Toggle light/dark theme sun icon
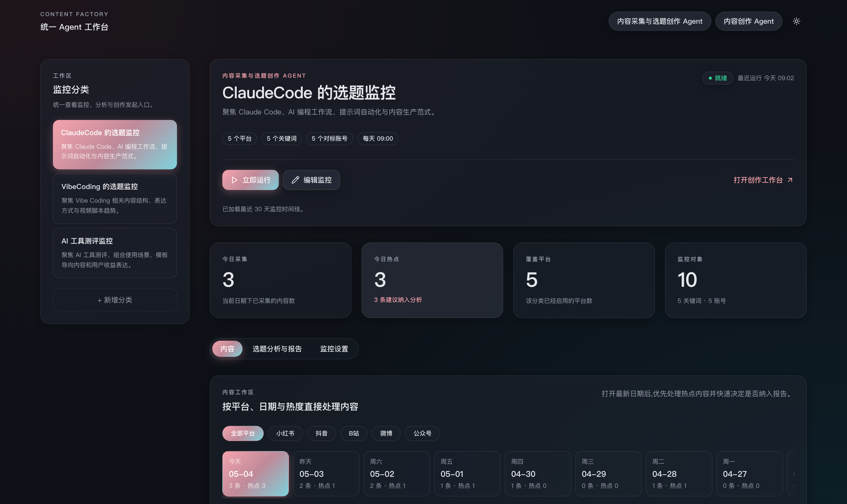This screenshot has height=504, width=847. point(796,21)
